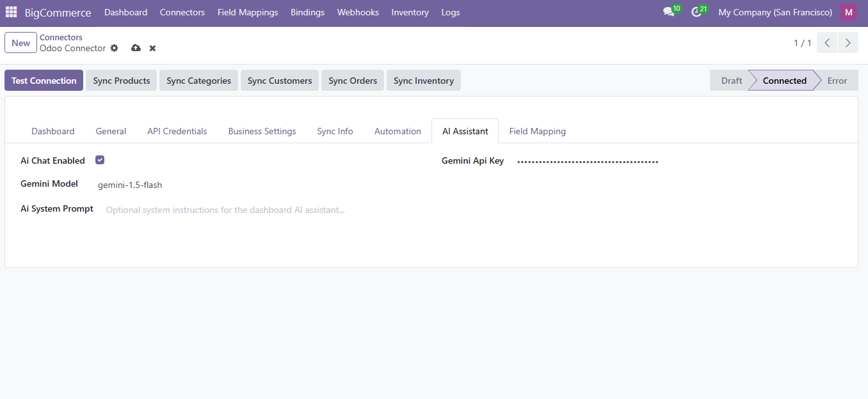Click the cloud save icon
This screenshot has height=399, width=868.
coord(136,48)
